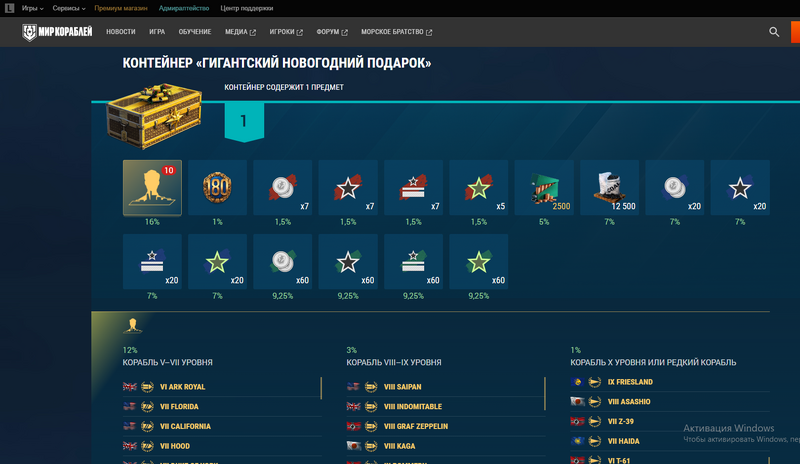Select the ship silhouette reward tile at 16%
Viewport: 800px width, 464px height.
tap(152, 188)
